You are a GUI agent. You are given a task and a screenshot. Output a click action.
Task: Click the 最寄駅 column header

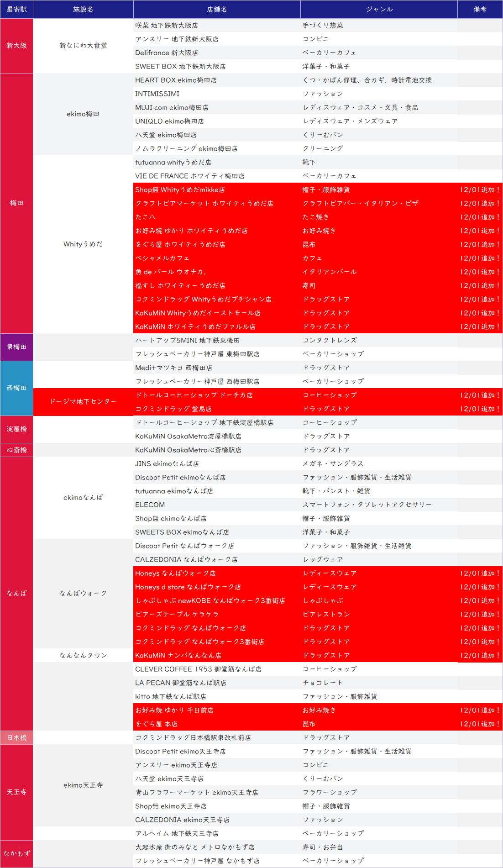click(16, 9)
